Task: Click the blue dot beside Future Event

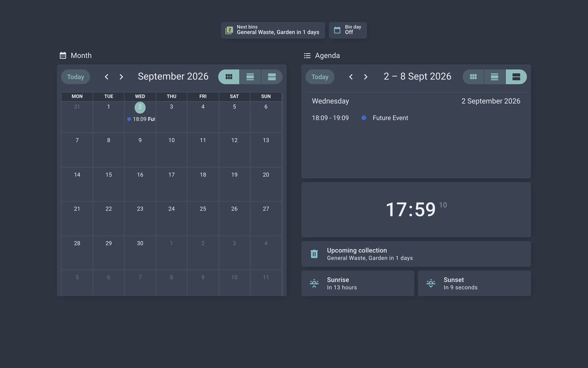Action: pyautogui.click(x=364, y=118)
